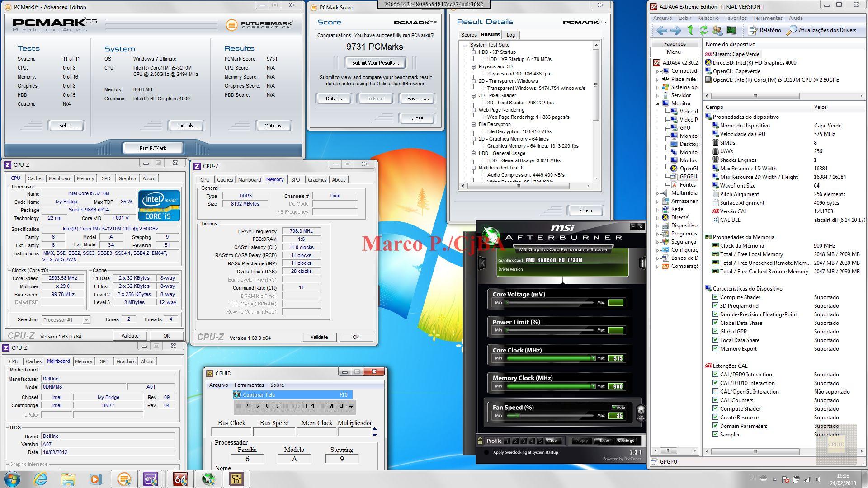Open Windows Media Player from taskbar
868x488 pixels.
(x=95, y=479)
